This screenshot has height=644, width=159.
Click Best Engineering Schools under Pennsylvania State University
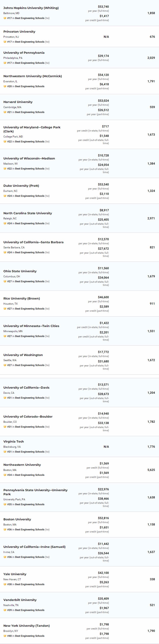[29, 504]
